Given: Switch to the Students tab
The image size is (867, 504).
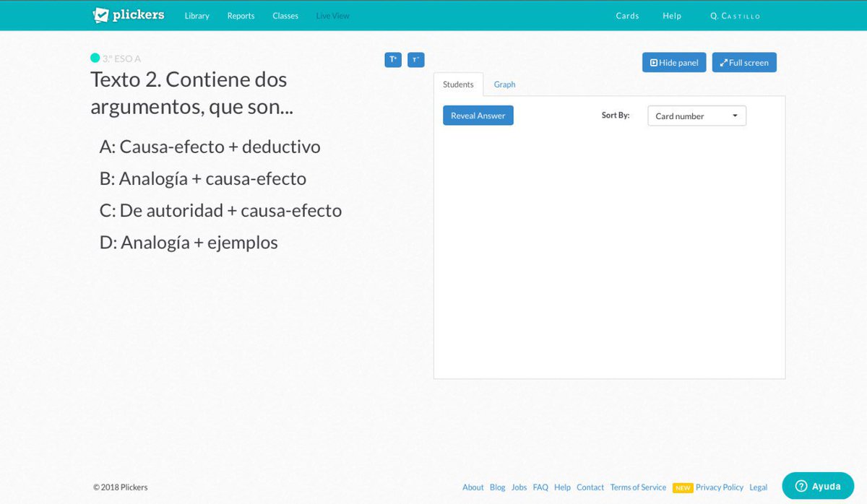Looking at the screenshot, I should pos(458,84).
